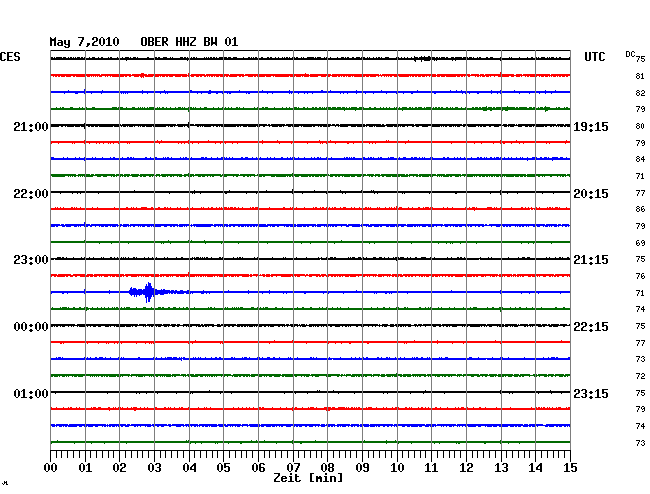Select the 23:00 local time label
The height and width of the screenshot is (494, 650).
31,260
